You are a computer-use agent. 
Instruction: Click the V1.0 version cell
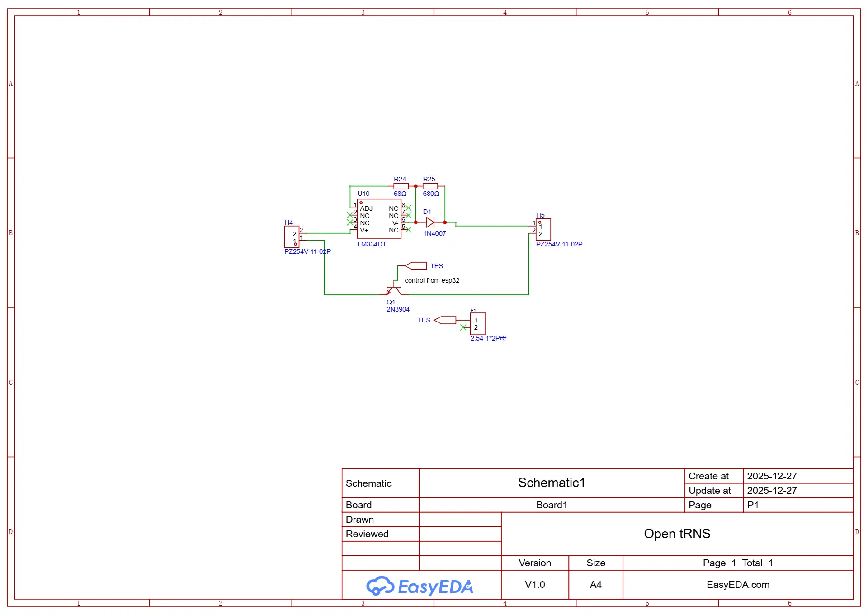click(535, 584)
